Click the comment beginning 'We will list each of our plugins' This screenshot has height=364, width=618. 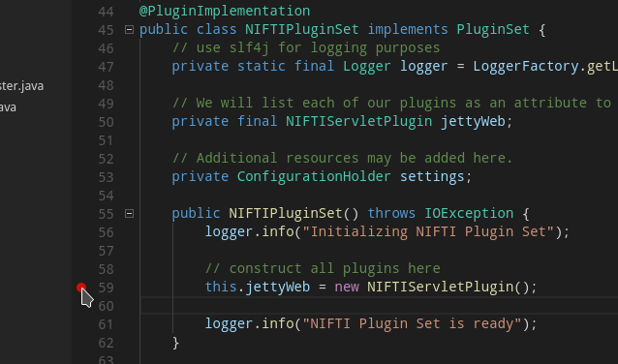tap(391, 103)
